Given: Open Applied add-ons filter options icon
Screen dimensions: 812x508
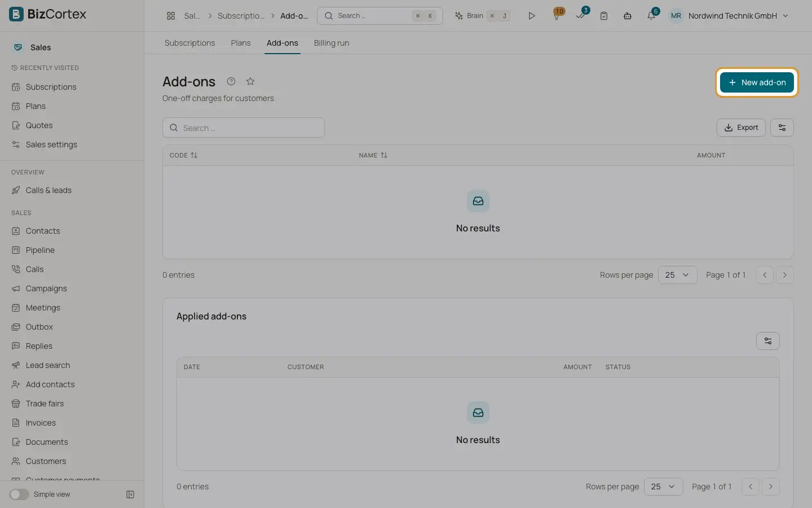Looking at the screenshot, I should (768, 341).
